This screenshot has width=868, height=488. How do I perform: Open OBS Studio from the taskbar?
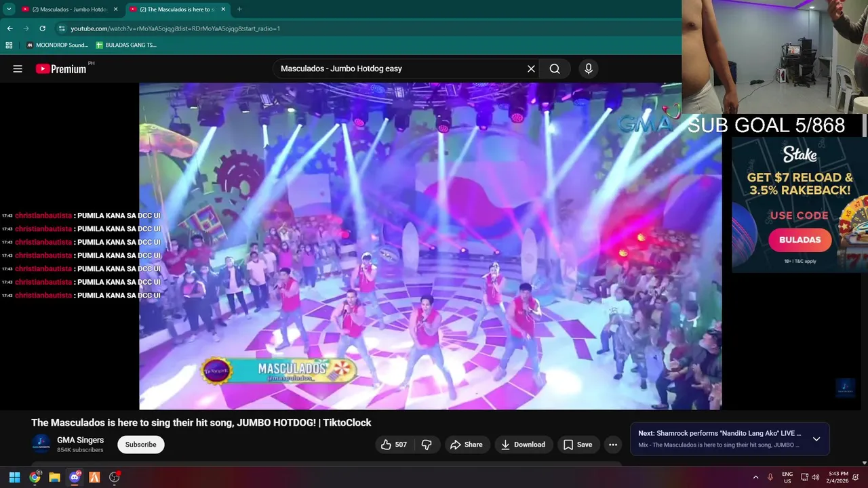tap(114, 477)
